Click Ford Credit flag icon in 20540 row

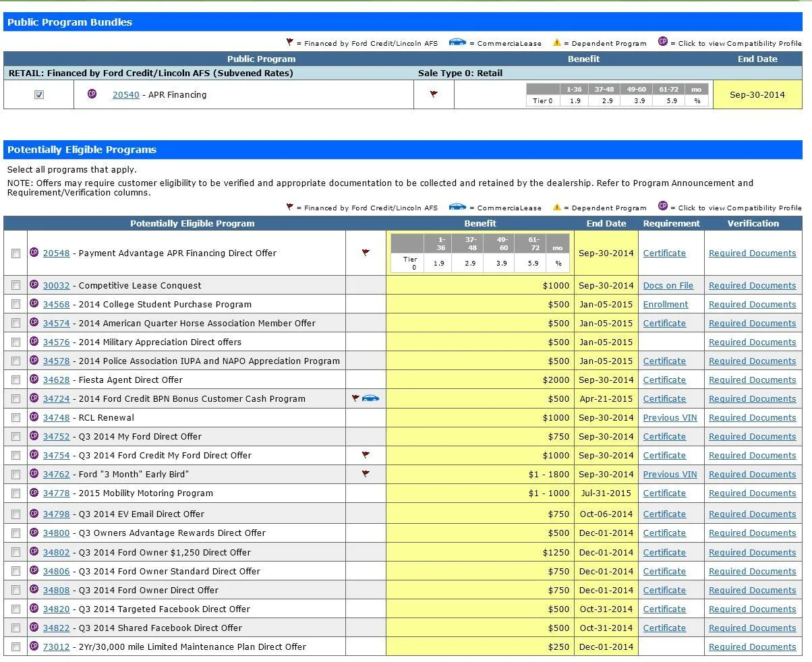click(434, 94)
